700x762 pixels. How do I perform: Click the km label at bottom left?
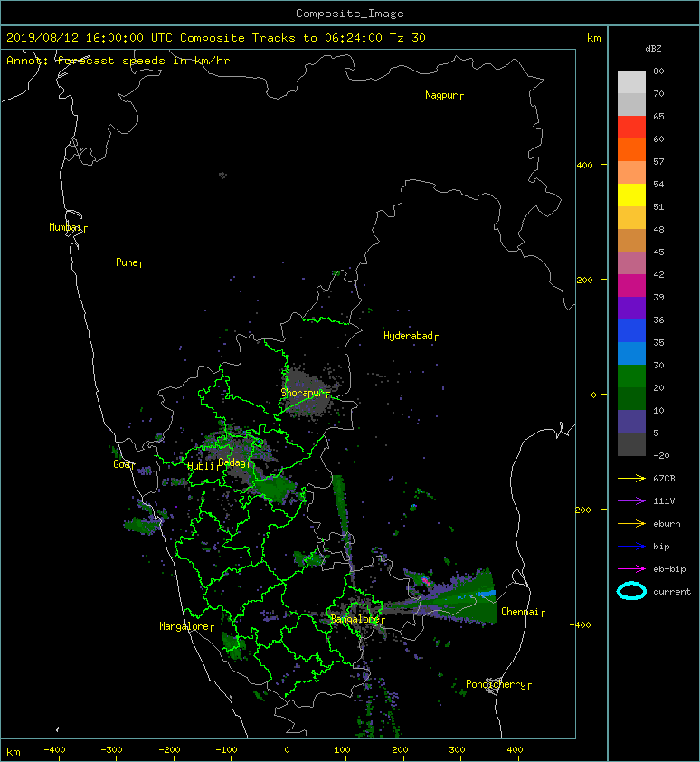tap(14, 752)
